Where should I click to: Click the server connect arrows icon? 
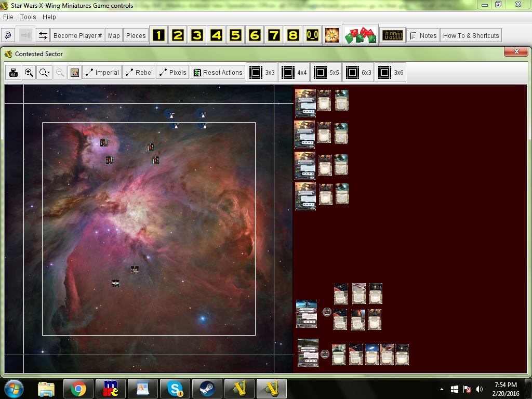click(43, 36)
